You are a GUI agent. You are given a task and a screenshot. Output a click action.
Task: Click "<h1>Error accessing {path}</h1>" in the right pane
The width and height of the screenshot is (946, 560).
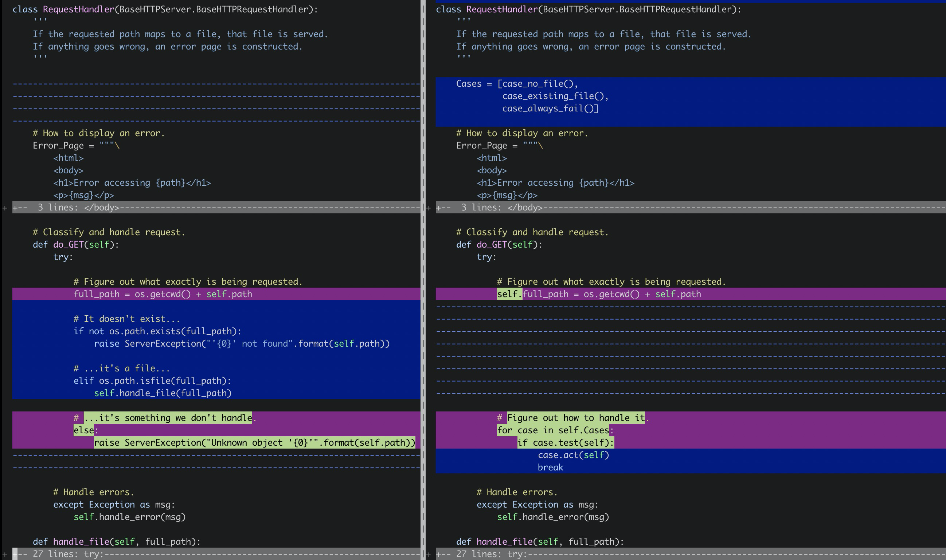[555, 183]
